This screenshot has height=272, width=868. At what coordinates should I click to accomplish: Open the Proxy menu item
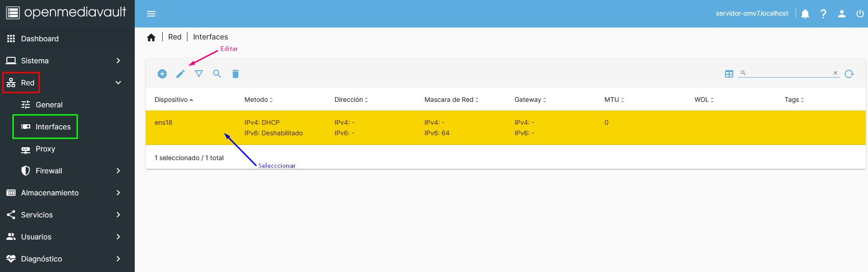point(45,149)
